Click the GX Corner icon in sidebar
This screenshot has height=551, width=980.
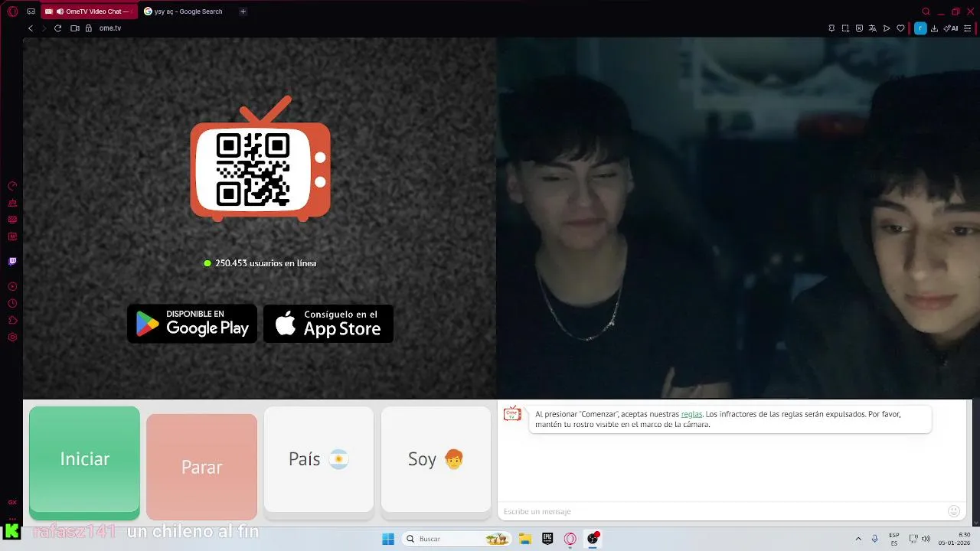point(12,503)
